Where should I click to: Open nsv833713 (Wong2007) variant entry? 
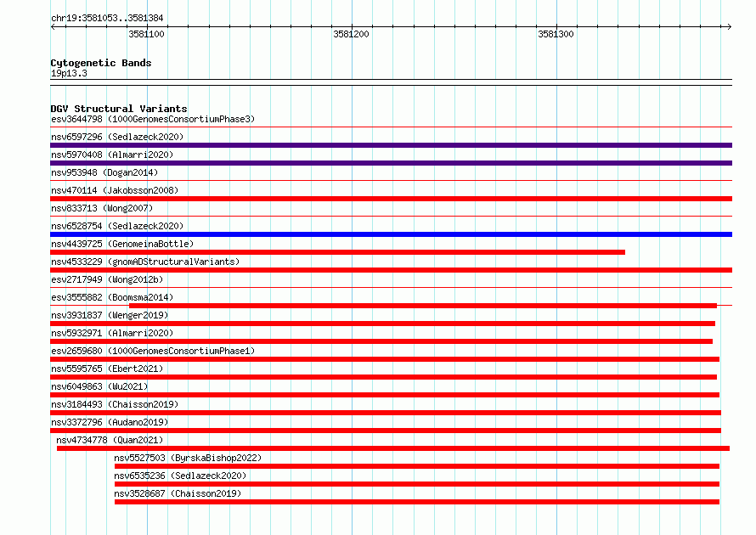[x=102, y=208]
